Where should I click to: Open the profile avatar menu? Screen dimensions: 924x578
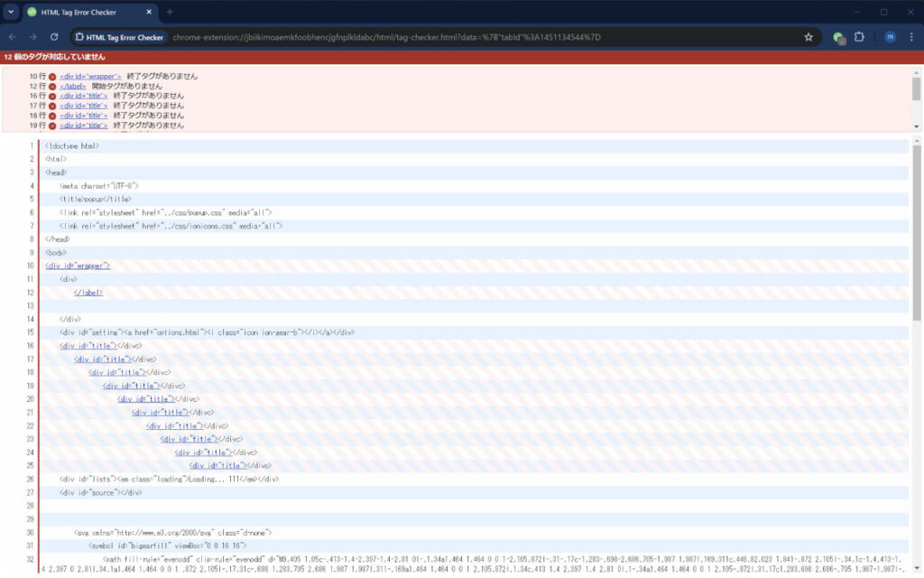click(891, 36)
